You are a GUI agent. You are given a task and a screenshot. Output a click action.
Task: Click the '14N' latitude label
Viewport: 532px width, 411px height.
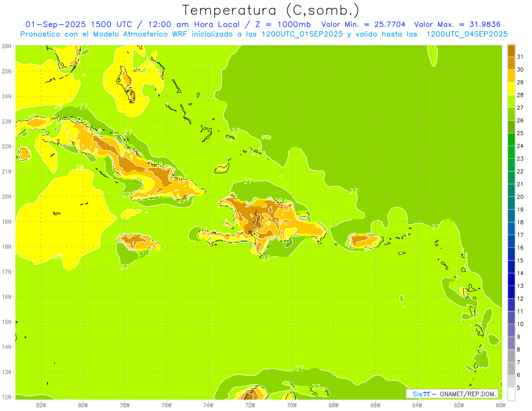coord(7,347)
